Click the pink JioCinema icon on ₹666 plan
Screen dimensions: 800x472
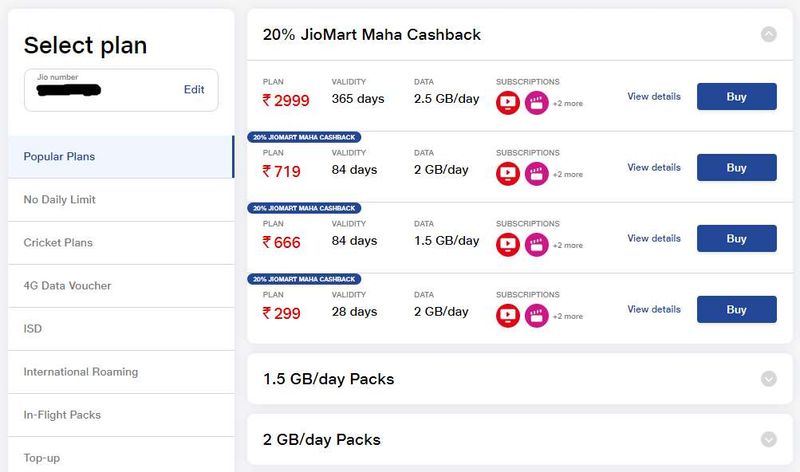[536, 245]
